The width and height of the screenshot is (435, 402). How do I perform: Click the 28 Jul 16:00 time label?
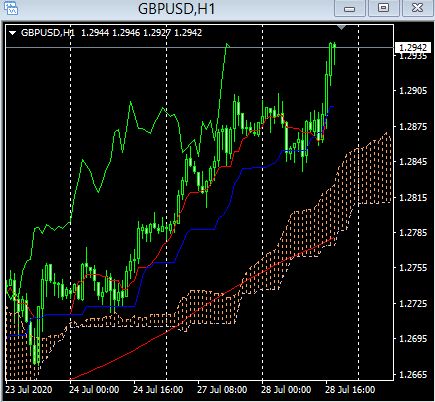click(350, 390)
